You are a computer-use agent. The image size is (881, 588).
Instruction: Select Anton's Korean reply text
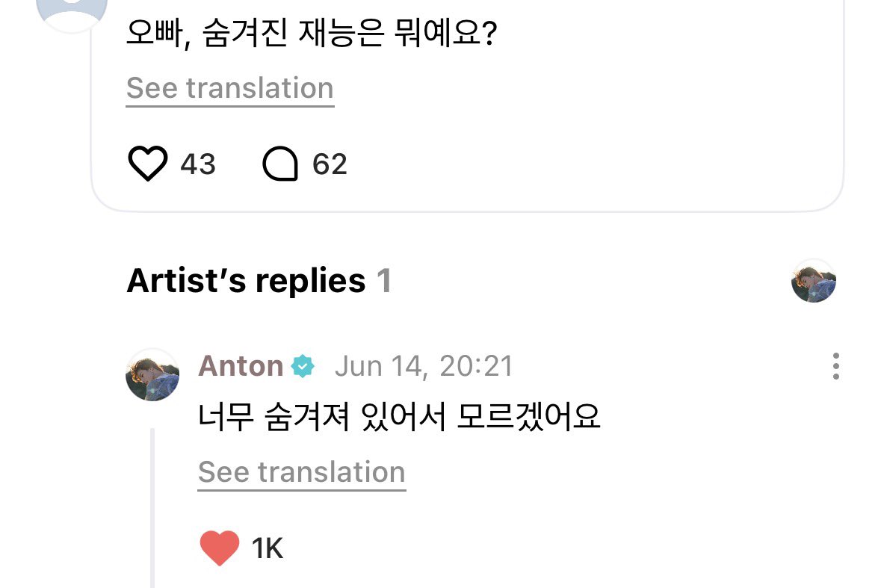[x=400, y=417]
